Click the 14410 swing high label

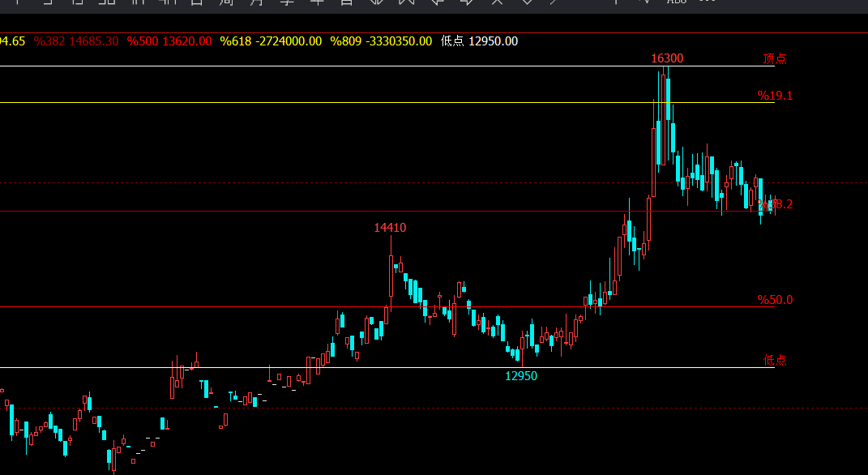(x=391, y=228)
